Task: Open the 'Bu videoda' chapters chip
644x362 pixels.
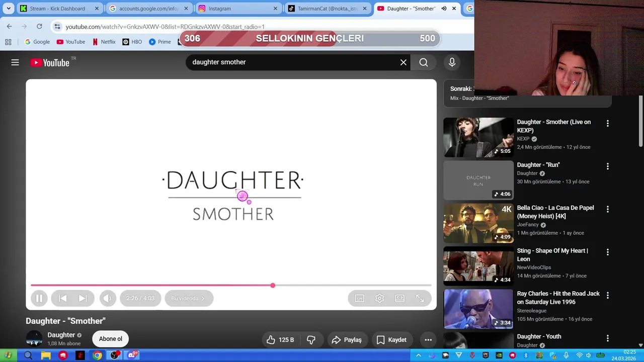Action: coord(189,298)
